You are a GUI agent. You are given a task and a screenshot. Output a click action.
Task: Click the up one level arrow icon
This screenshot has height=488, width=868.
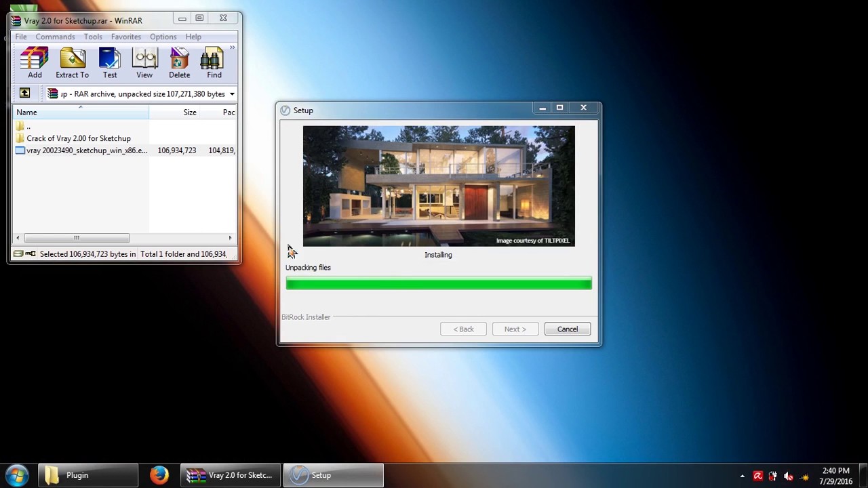point(24,94)
